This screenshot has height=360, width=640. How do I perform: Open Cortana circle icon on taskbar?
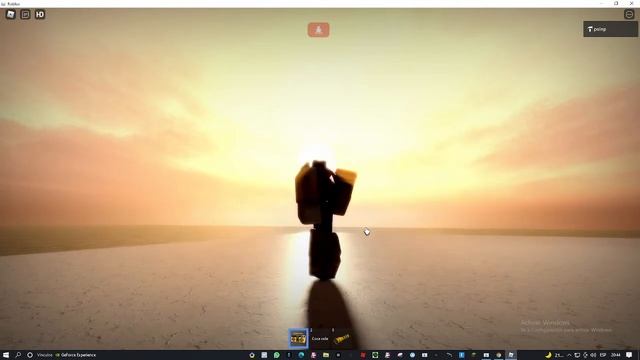pos(30,355)
